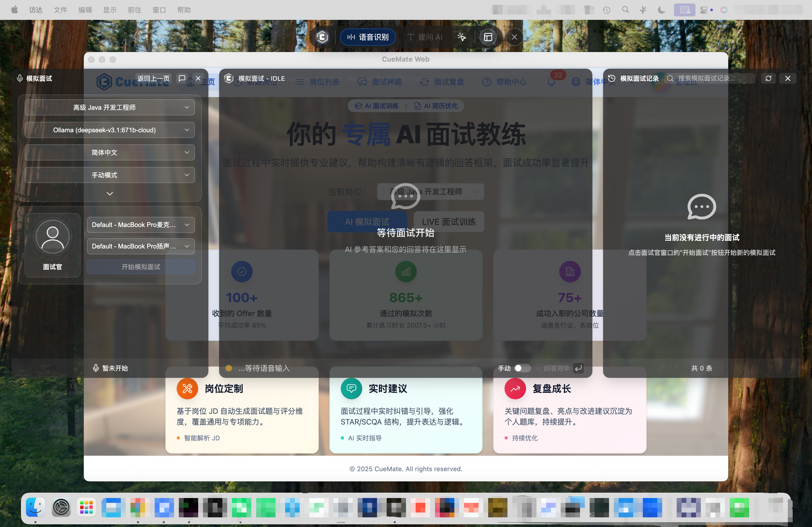Screen dimensions: 812x527
Task: Switch to the 岗位列表 tab
Action: coord(317,82)
